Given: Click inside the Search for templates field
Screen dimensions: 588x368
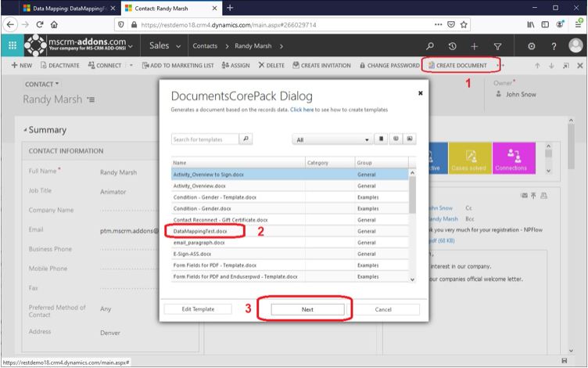Looking at the screenshot, I should point(205,139).
